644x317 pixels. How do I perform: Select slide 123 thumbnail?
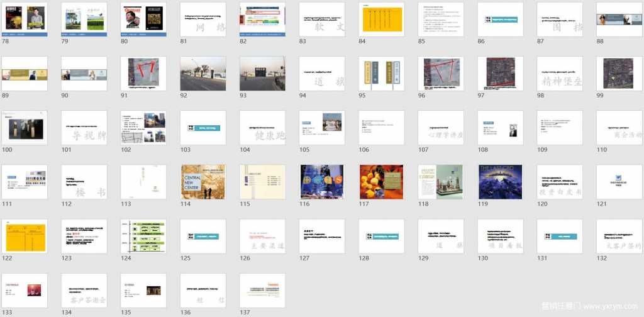tap(84, 236)
